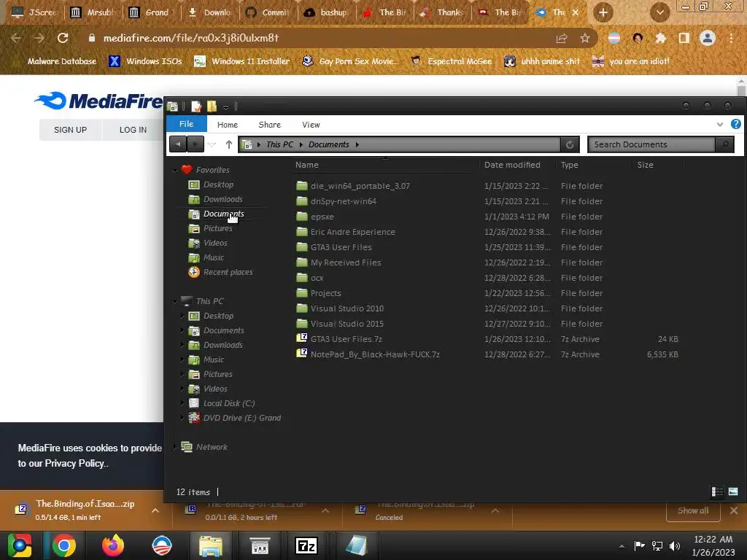Click the share page icon in address bar
Screen dimensions: 747x560
tap(562, 38)
